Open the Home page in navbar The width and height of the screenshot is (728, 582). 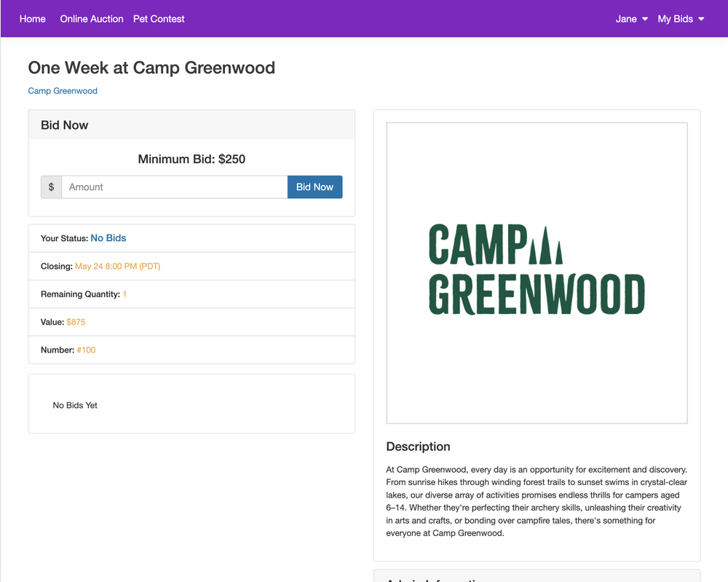33,19
